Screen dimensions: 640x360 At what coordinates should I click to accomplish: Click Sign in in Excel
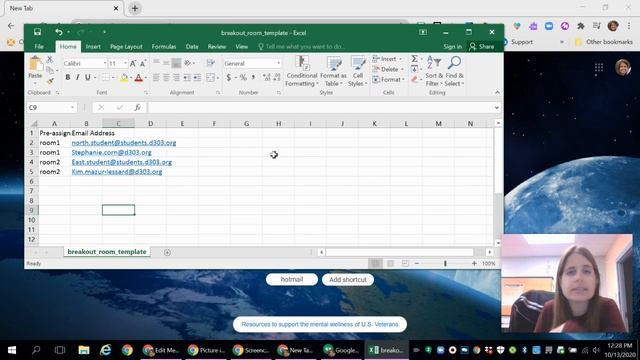(453, 47)
